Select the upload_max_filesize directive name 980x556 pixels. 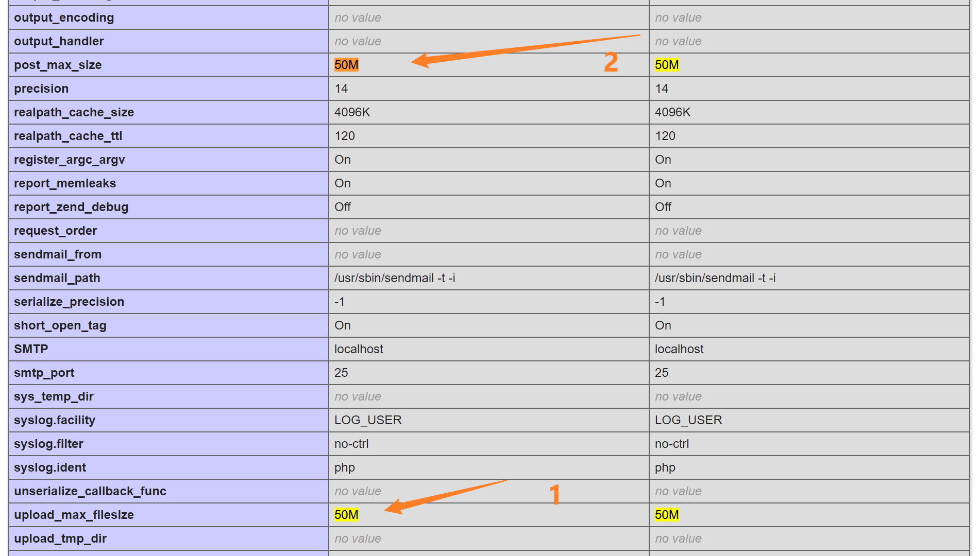74,515
